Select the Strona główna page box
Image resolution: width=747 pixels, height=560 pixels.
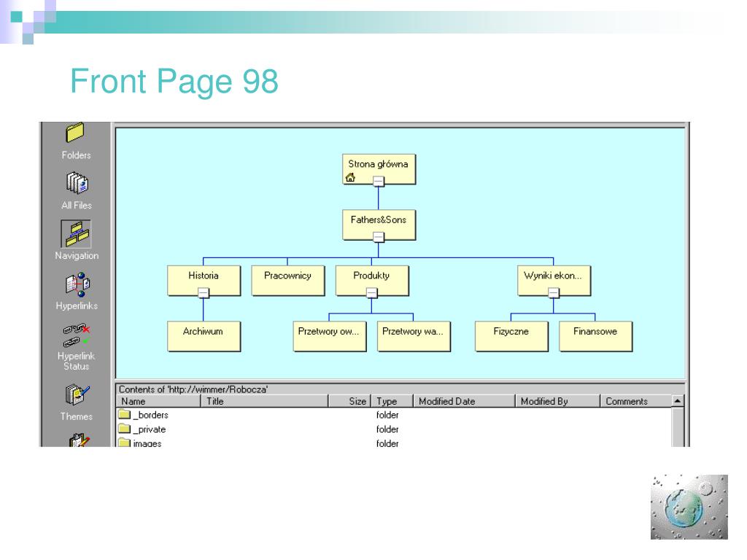pos(379,169)
